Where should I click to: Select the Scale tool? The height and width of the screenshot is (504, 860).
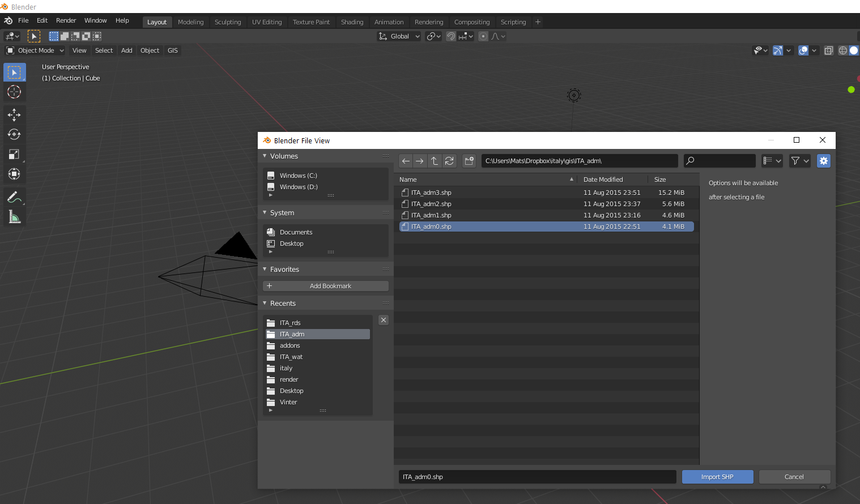click(x=14, y=154)
